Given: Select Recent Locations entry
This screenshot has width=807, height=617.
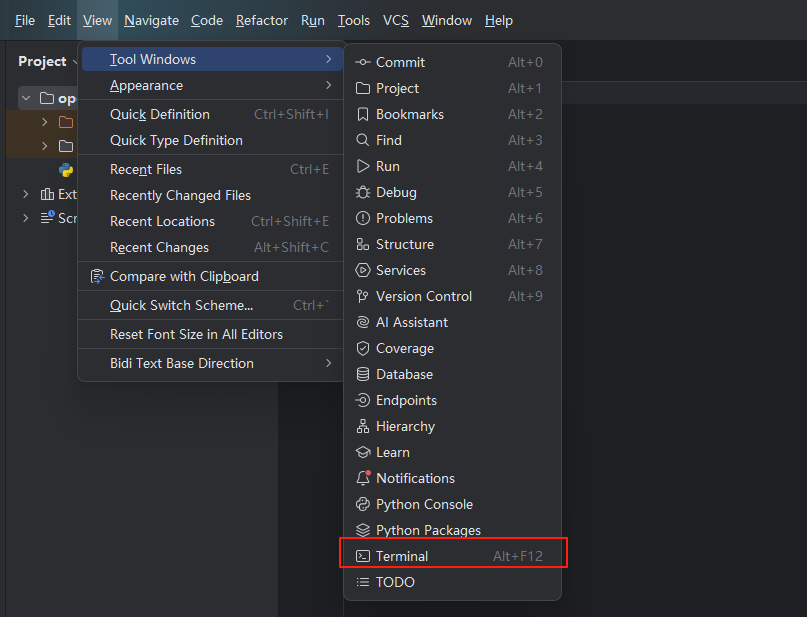Looking at the screenshot, I should [x=212, y=221].
